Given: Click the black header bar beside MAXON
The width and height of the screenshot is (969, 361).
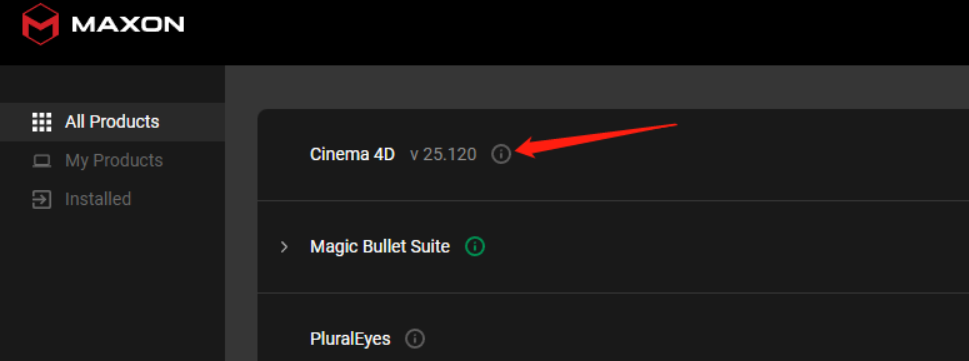Looking at the screenshot, I should [556, 31].
